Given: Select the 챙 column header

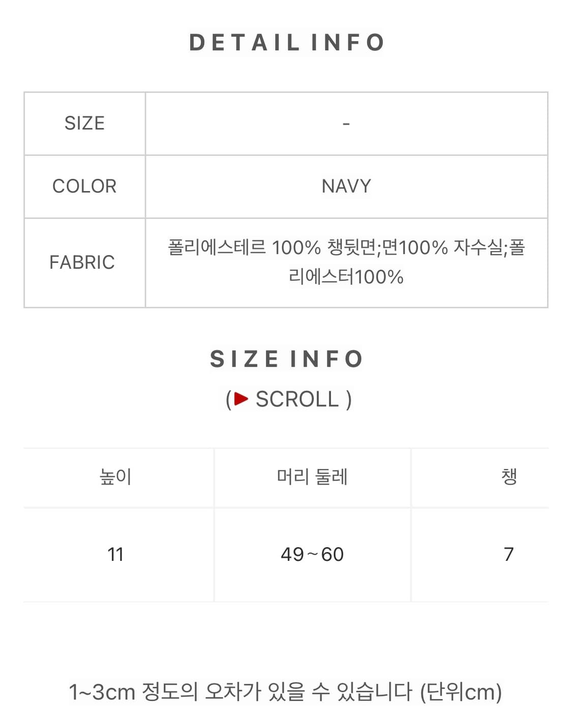Looking at the screenshot, I should (509, 477).
